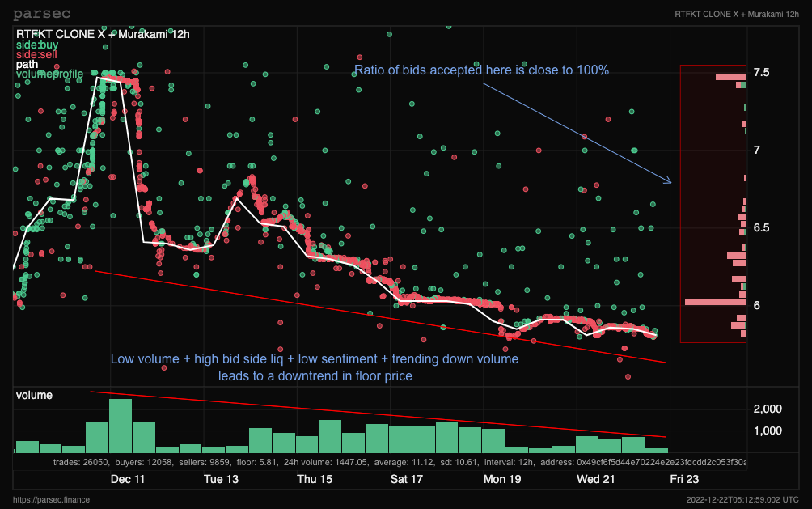Image resolution: width=812 pixels, height=509 pixels.
Task: Click the longest volume profile bar at 6
Action: pos(715,302)
